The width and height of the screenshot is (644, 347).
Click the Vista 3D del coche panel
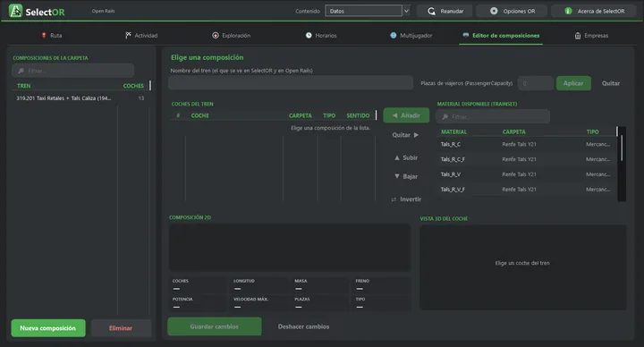pyautogui.click(x=523, y=267)
